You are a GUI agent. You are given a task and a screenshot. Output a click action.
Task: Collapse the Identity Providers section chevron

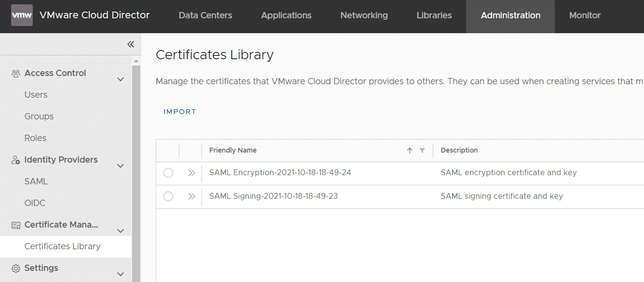tap(121, 166)
